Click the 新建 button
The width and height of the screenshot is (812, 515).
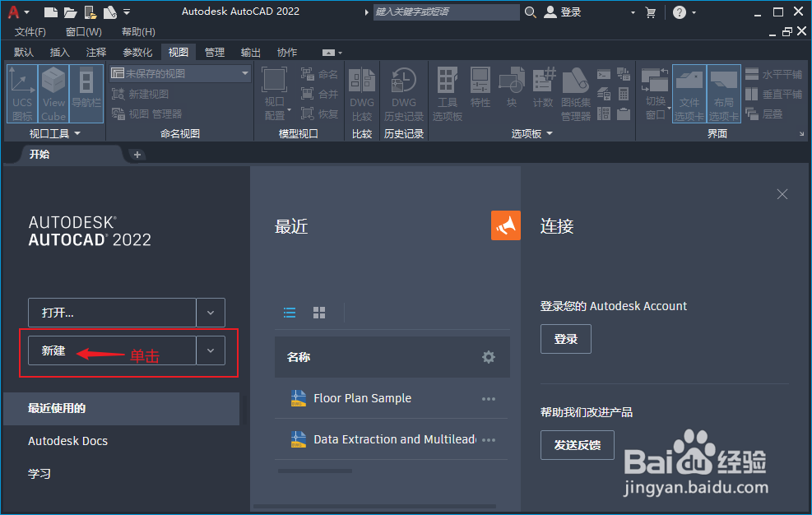pos(112,350)
